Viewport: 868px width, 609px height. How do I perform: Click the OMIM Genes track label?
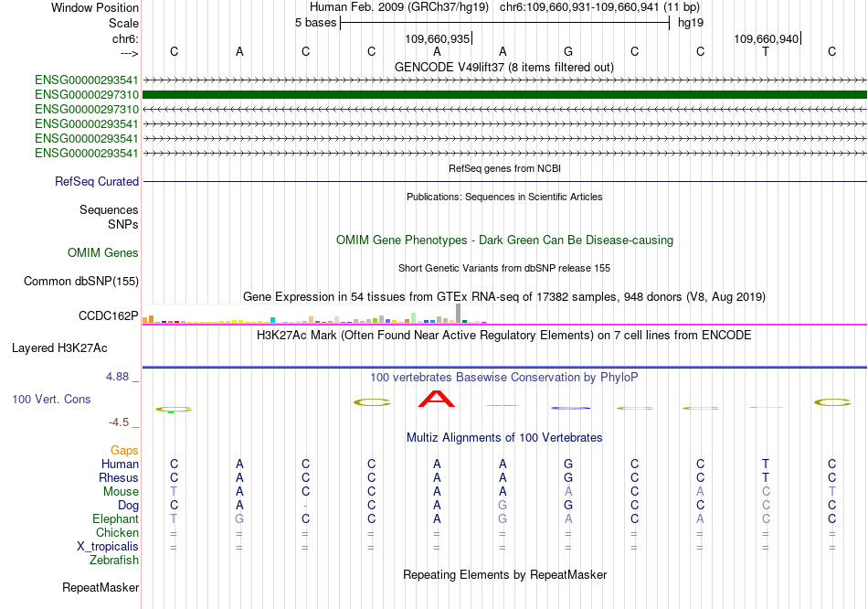point(103,252)
